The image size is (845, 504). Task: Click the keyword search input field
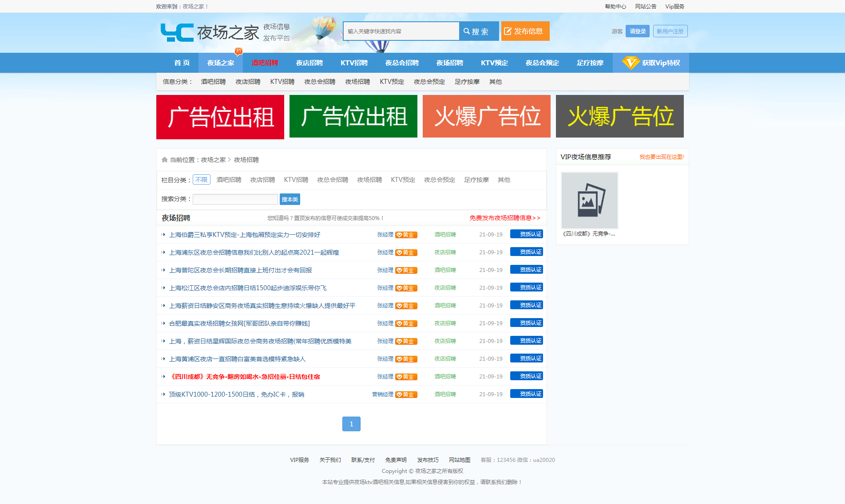coord(401,31)
